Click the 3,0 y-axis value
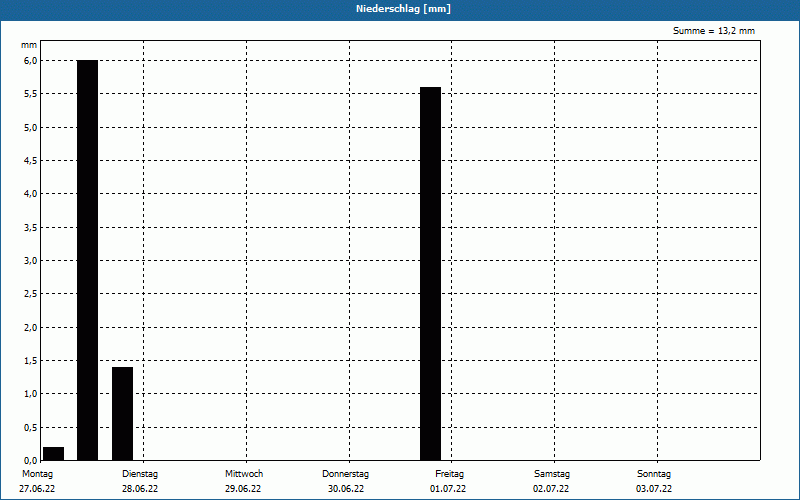Screen dimensions: 800x500 pyautogui.click(x=31, y=261)
